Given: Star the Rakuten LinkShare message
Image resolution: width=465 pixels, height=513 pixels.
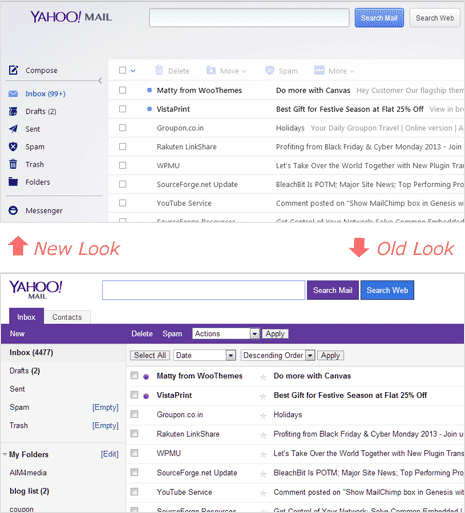Looking at the screenshot, I should [263, 435].
